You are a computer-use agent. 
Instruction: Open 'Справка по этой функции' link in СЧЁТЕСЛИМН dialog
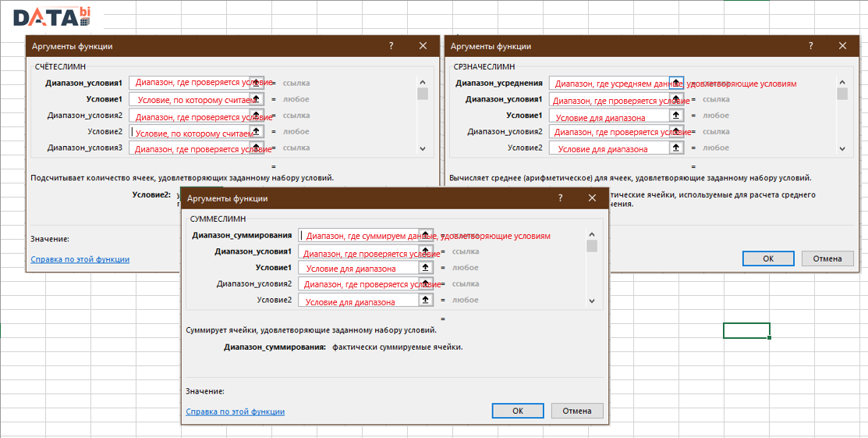coord(80,259)
